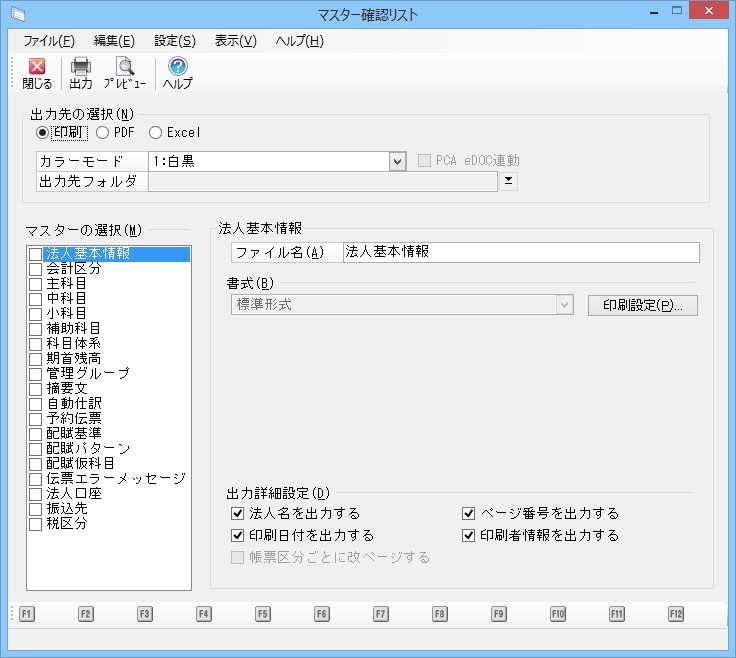This screenshot has height=658, width=736.
Task: Open the 書式 標準形式 dropdown
Action: [565, 304]
